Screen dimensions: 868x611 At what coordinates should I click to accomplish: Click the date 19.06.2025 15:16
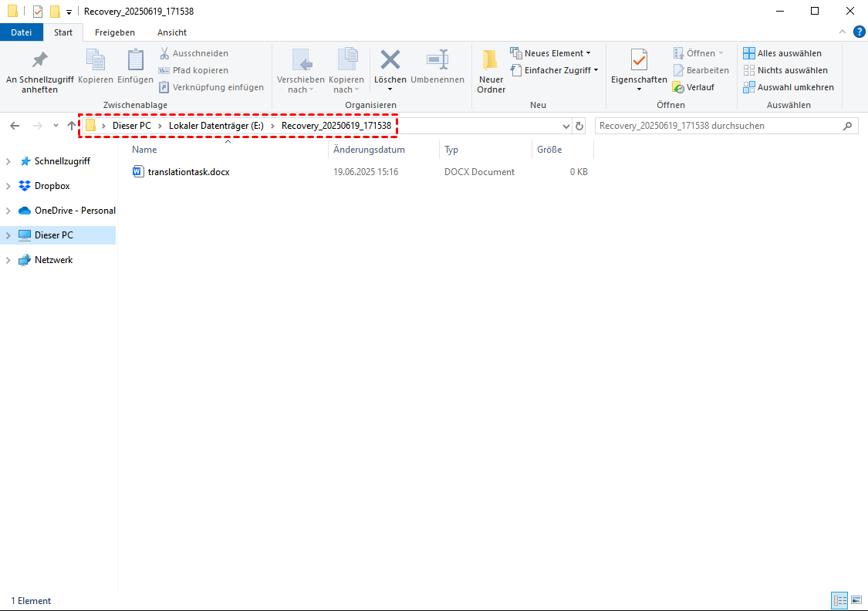366,172
